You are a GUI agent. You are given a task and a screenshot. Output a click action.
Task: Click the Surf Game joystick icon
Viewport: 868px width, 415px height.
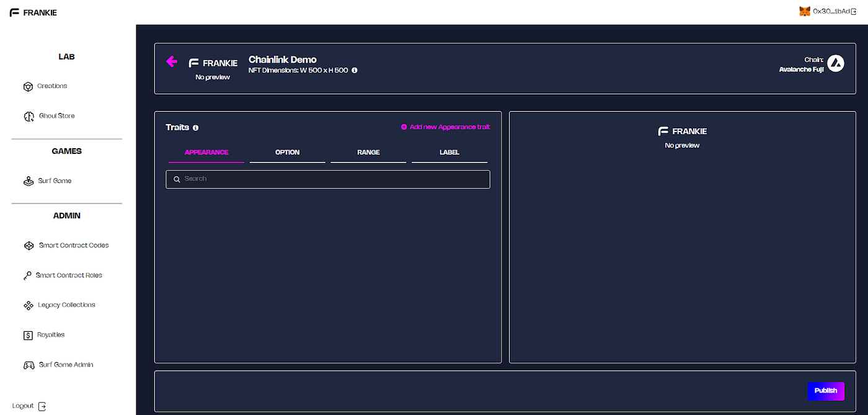pos(29,181)
